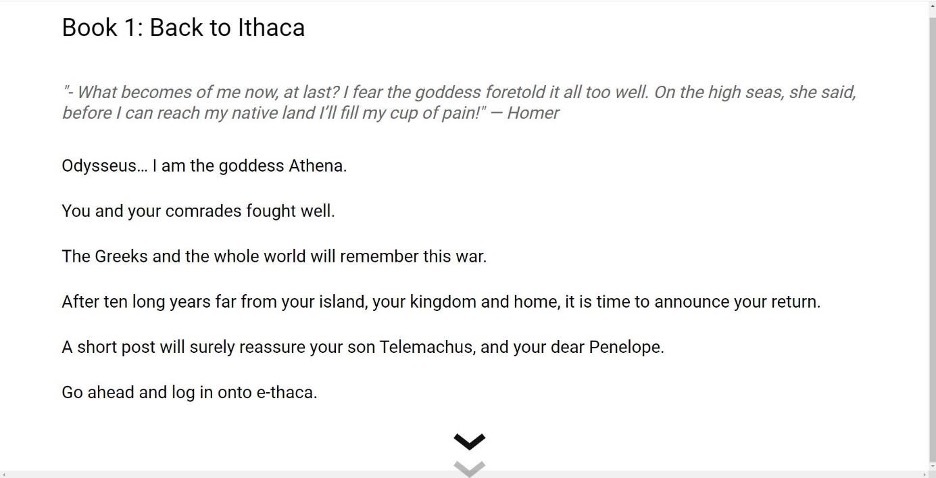
Task: Click the gray down chevron at the bottom
Action: click(469, 467)
